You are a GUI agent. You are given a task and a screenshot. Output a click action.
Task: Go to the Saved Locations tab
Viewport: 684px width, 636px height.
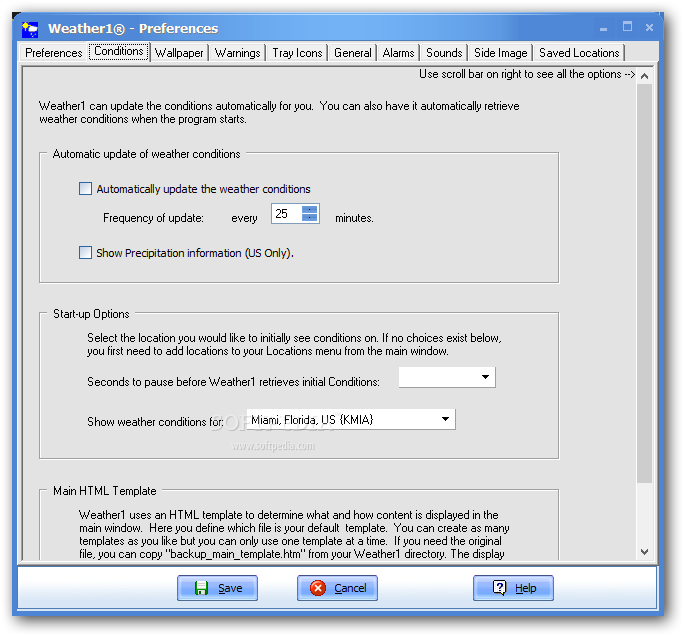tap(579, 53)
